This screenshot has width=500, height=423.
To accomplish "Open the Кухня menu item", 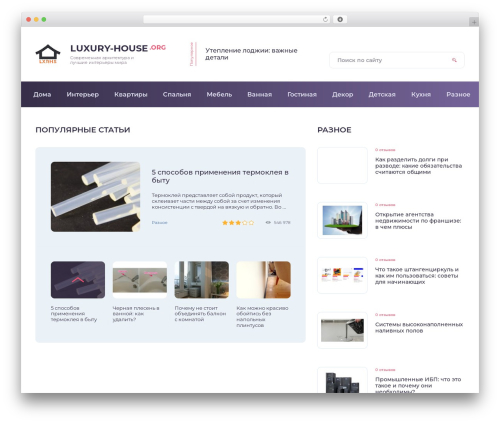I will click(x=421, y=94).
